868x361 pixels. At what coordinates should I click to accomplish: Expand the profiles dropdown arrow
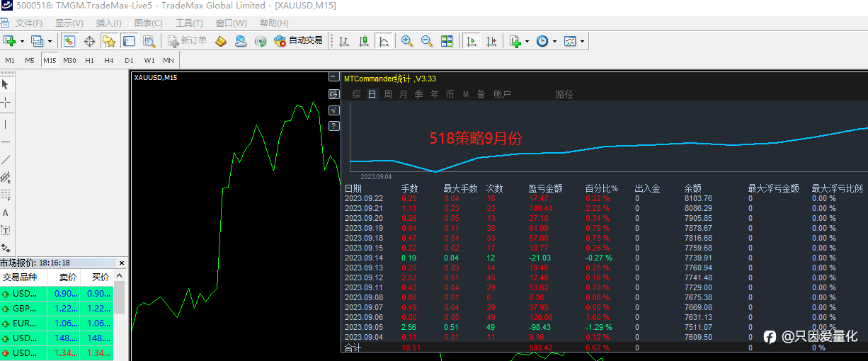tap(50, 42)
